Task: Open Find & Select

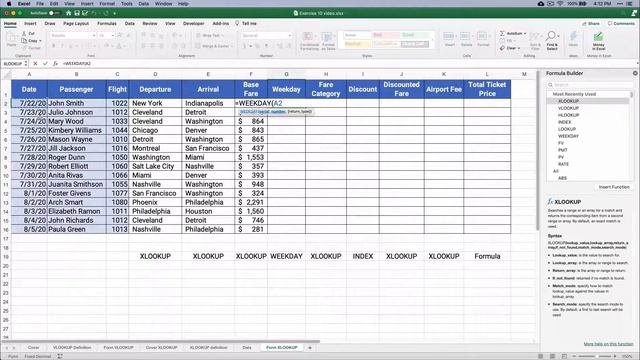Action: click(x=552, y=40)
